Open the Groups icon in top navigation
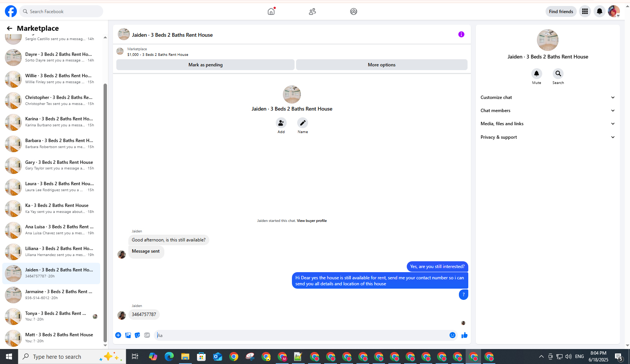This screenshot has height=364, width=630. click(x=353, y=11)
